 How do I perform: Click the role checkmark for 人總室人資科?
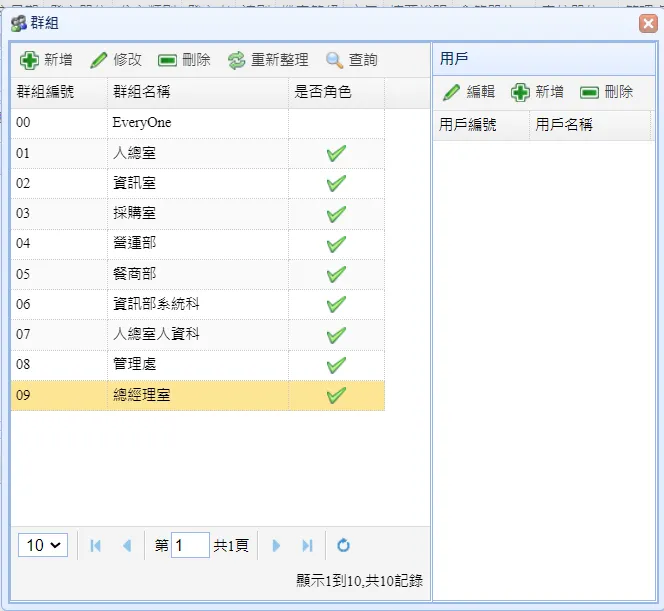point(336,335)
